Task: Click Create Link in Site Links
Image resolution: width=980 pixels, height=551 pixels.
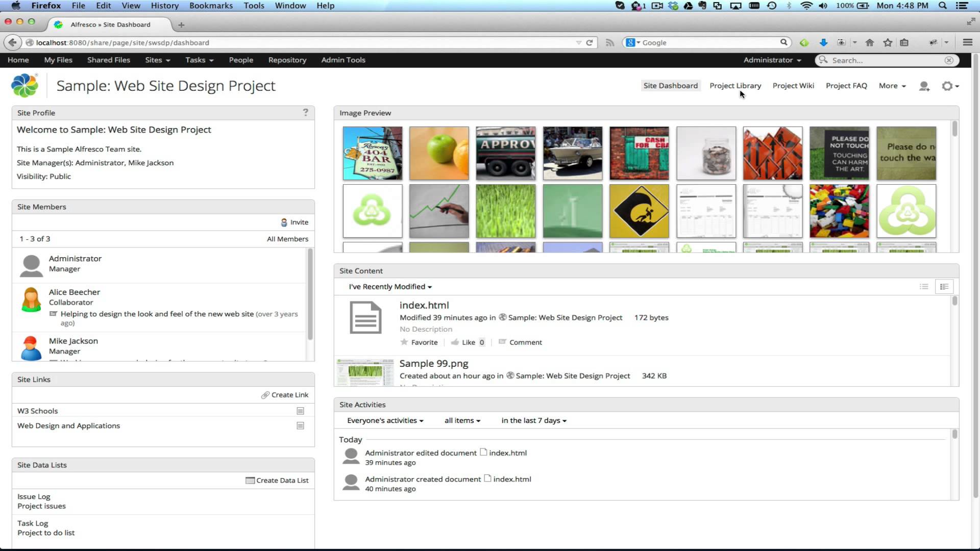Action: [285, 395]
